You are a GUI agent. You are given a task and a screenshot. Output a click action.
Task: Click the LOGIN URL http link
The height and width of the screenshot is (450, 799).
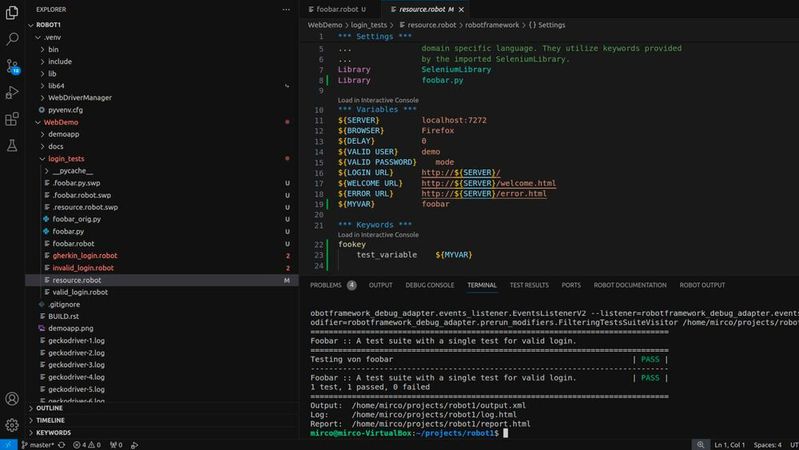click(461, 173)
